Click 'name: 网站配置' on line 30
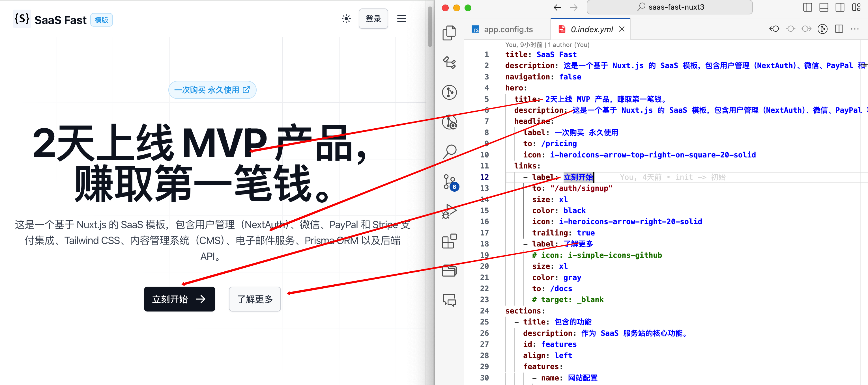 point(569,378)
